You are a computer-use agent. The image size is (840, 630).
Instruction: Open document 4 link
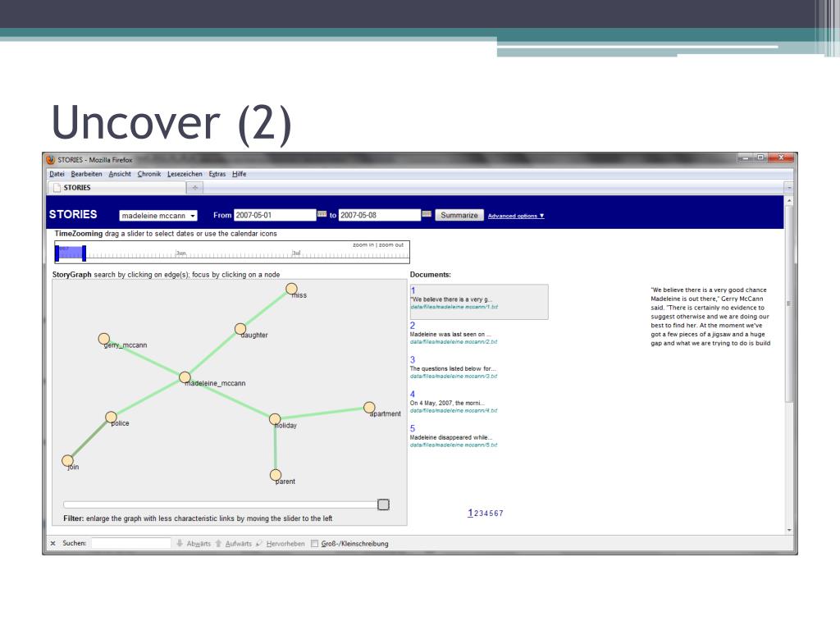pyautogui.click(x=413, y=394)
